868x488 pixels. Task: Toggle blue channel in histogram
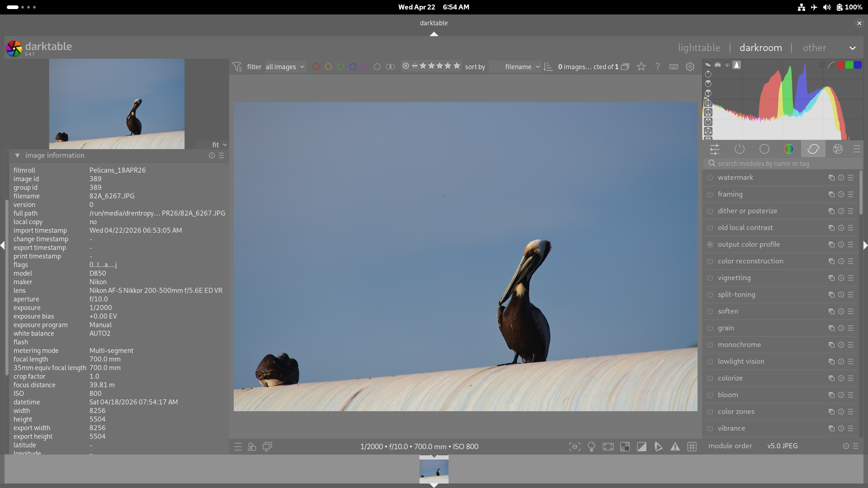click(858, 65)
